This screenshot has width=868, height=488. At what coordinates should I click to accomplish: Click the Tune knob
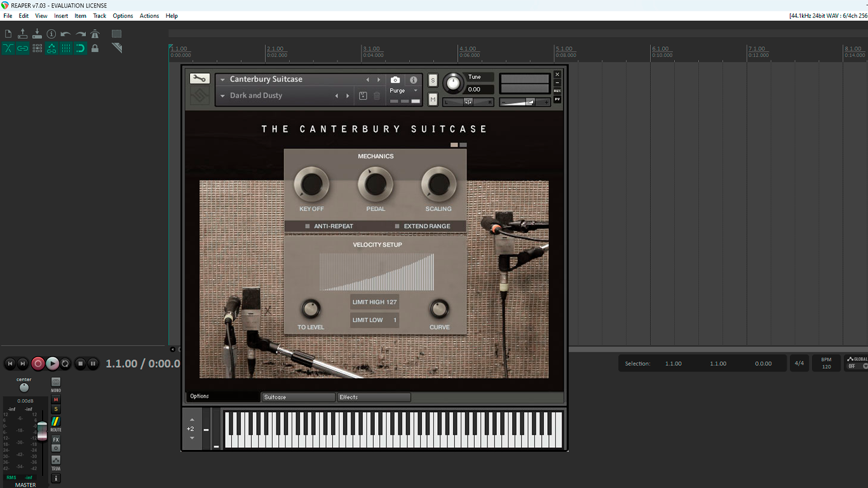click(453, 83)
